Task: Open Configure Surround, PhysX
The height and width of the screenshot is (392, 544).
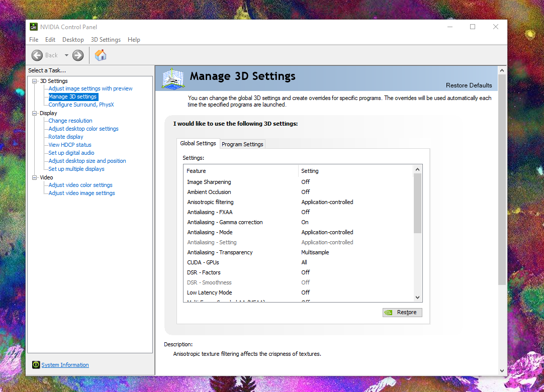Action: pyautogui.click(x=81, y=105)
